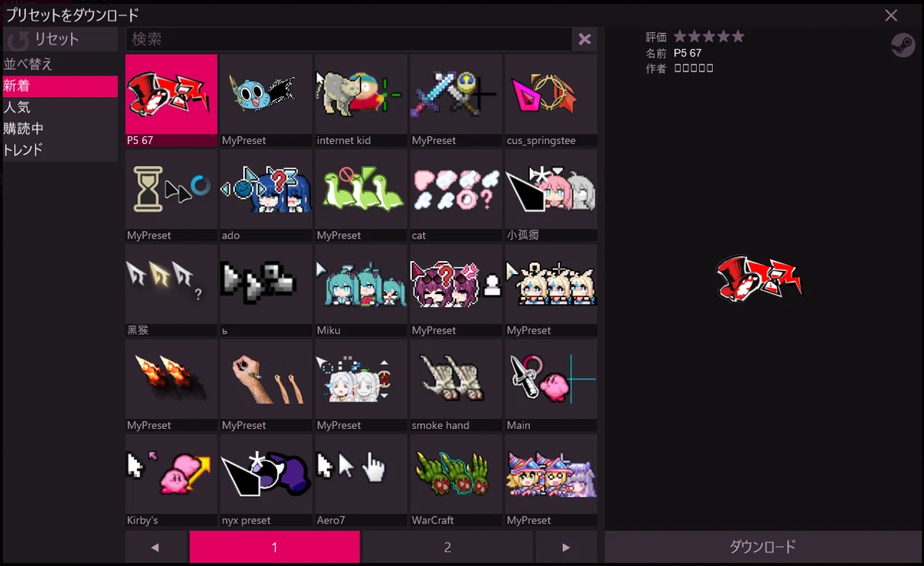
Task: Go to next page arrow
Action: (566, 548)
